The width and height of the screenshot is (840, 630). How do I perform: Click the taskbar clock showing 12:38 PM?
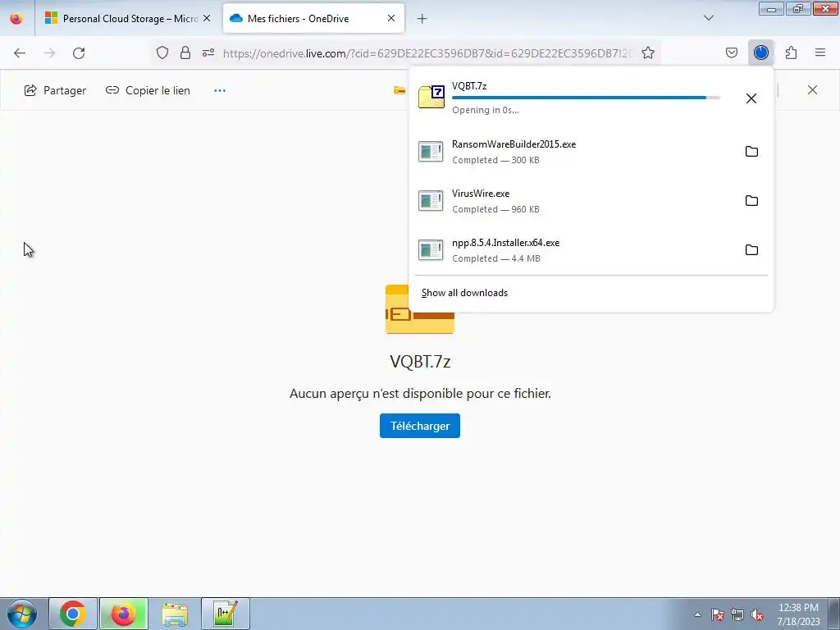click(798, 614)
